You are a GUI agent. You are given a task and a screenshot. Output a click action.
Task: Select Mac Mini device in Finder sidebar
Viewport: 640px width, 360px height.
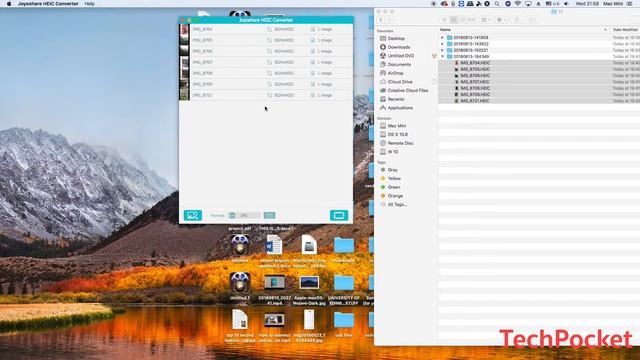point(397,126)
